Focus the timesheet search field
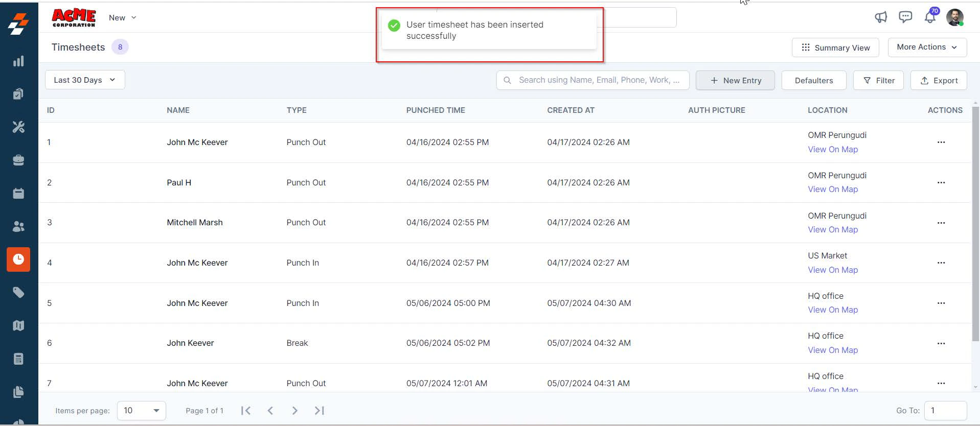Image resolution: width=980 pixels, height=426 pixels. [593, 80]
